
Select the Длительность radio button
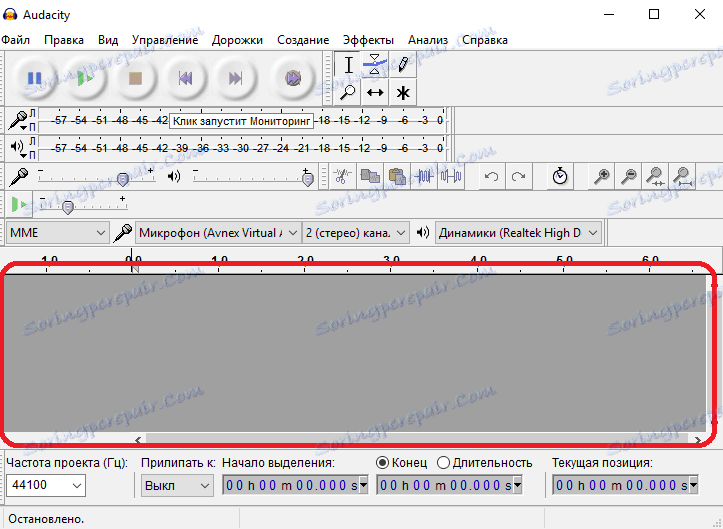443,463
